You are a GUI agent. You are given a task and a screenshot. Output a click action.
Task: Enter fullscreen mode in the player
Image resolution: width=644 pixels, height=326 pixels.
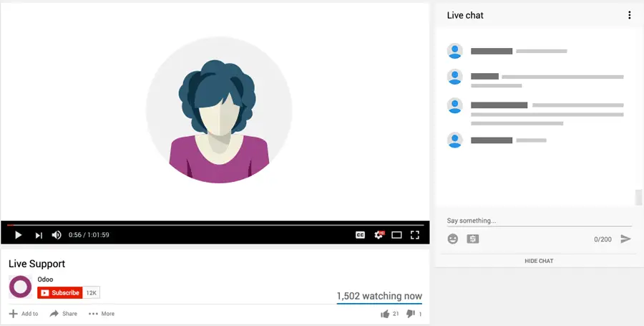(x=415, y=235)
